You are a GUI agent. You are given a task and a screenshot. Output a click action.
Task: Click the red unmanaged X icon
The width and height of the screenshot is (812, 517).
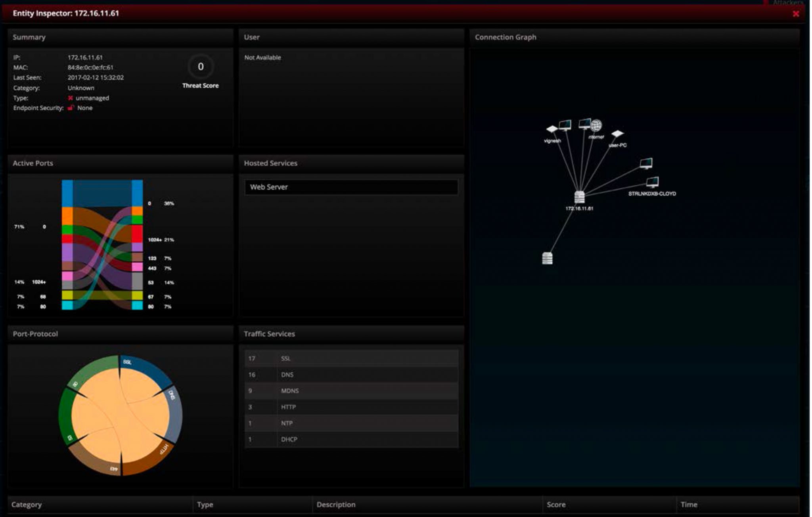70,98
